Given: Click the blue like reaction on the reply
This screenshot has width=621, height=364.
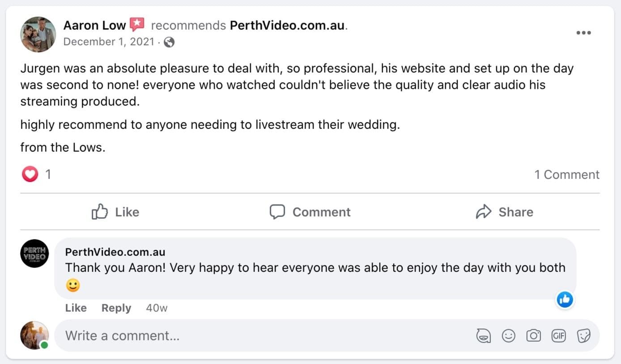Looking at the screenshot, I should pos(565,300).
